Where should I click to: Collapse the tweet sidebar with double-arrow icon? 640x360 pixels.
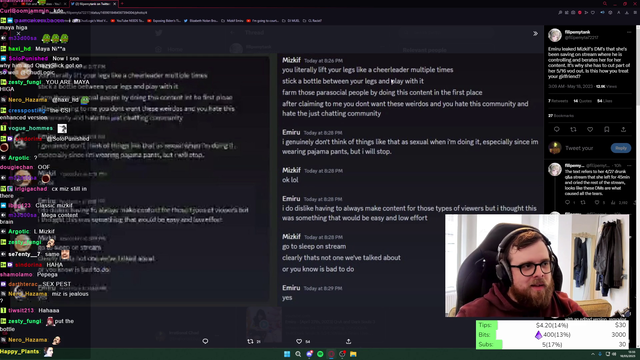[535, 33]
